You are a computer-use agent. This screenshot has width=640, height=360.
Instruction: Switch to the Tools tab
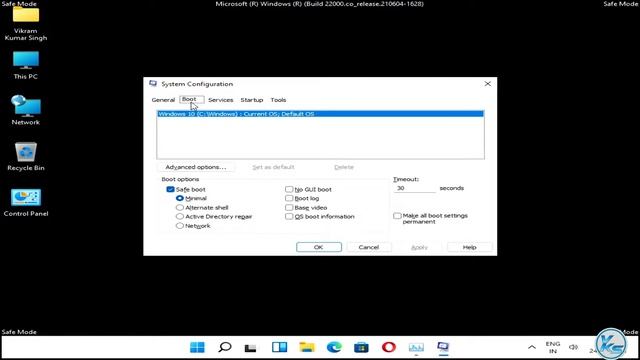278,100
